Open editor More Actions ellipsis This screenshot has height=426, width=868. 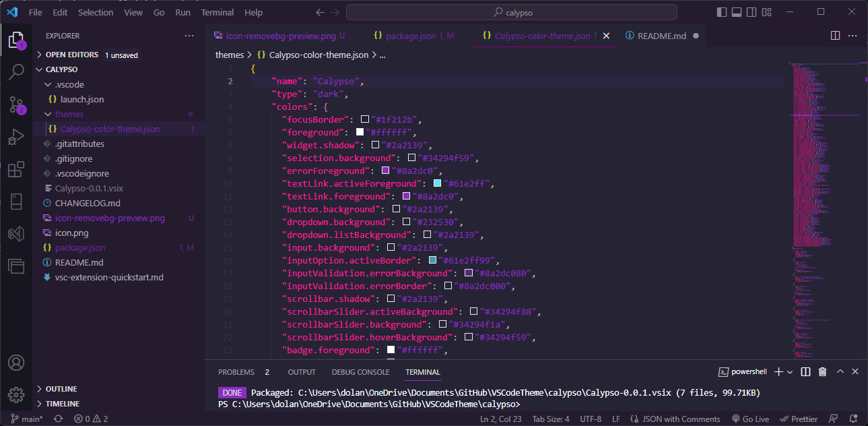(853, 36)
